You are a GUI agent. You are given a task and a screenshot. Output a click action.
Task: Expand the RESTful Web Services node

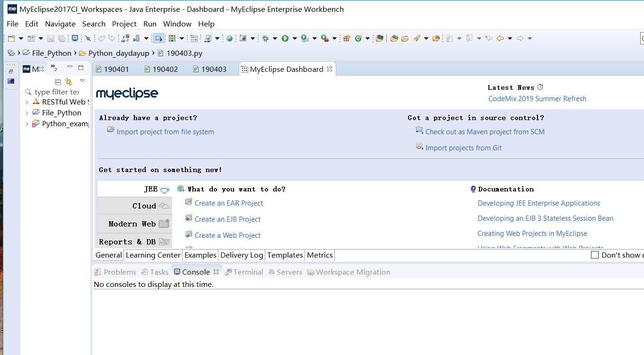click(x=27, y=102)
